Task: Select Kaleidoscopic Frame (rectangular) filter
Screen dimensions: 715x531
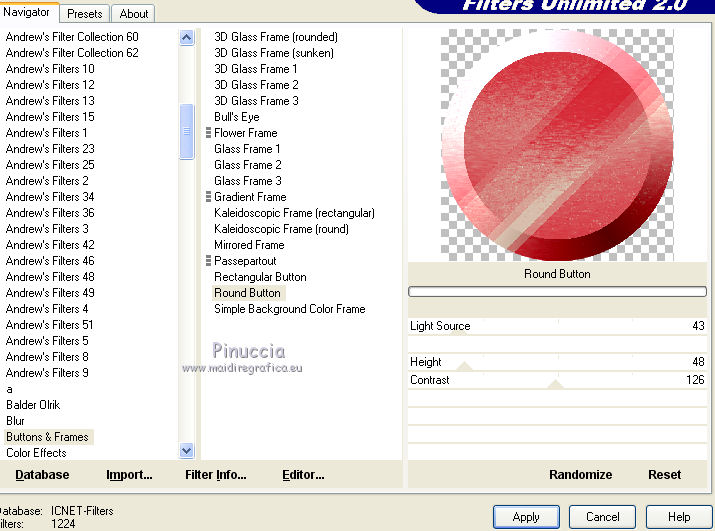Action: click(x=294, y=213)
